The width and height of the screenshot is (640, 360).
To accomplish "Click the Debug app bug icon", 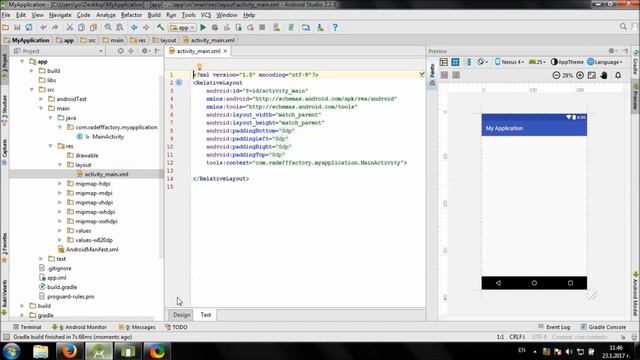I will pyautogui.click(x=215, y=27).
